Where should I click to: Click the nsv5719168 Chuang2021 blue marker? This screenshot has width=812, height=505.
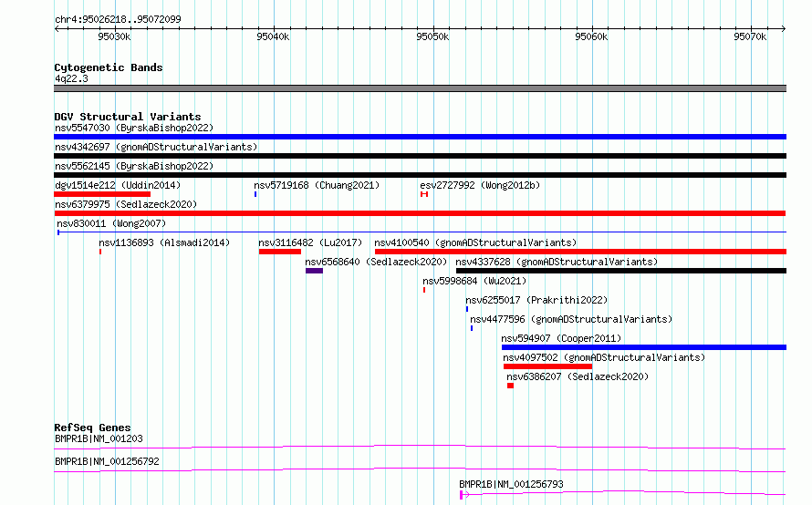(255, 194)
